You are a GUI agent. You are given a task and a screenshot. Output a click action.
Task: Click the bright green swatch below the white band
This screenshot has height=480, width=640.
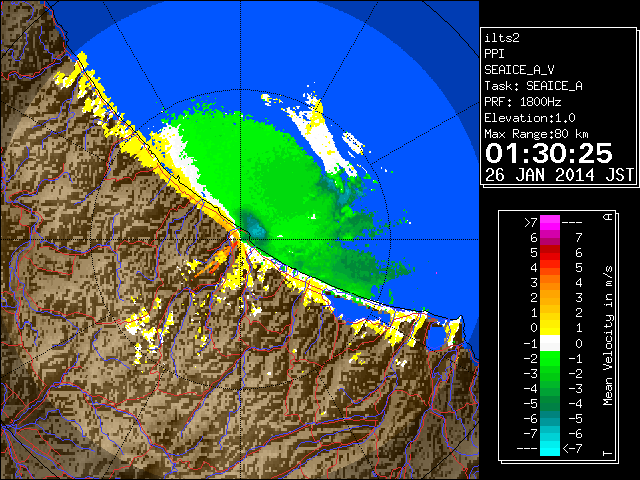point(550,358)
